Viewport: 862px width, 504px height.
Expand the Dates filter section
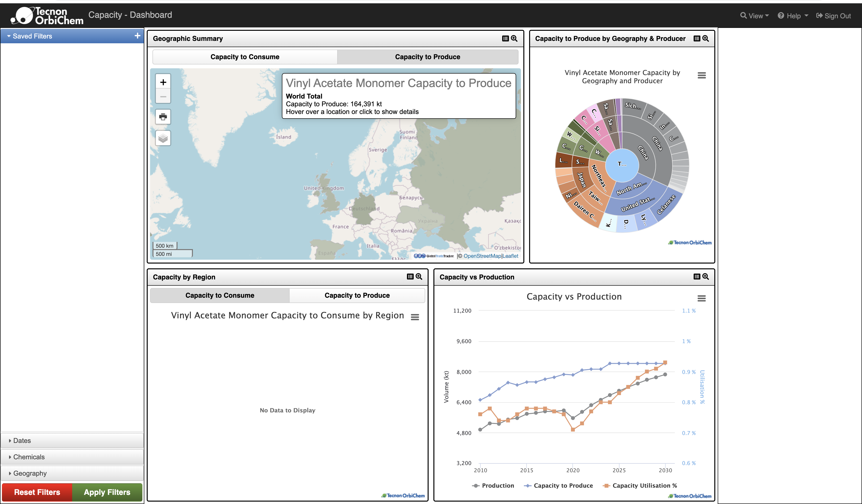72,441
